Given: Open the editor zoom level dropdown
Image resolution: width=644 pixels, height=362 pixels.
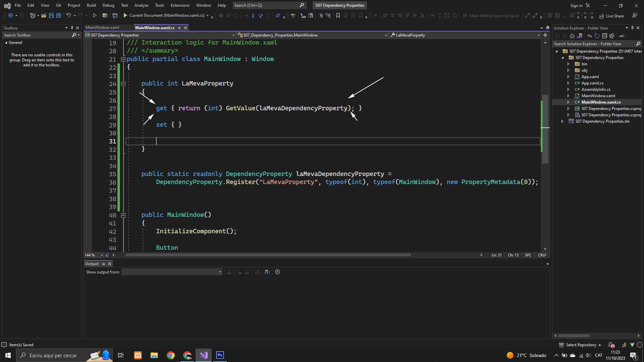Looking at the screenshot, I should (x=102, y=255).
